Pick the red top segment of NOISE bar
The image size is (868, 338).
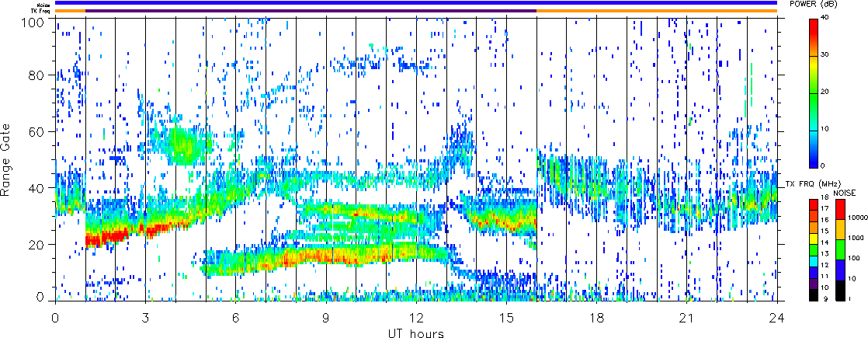(840, 208)
